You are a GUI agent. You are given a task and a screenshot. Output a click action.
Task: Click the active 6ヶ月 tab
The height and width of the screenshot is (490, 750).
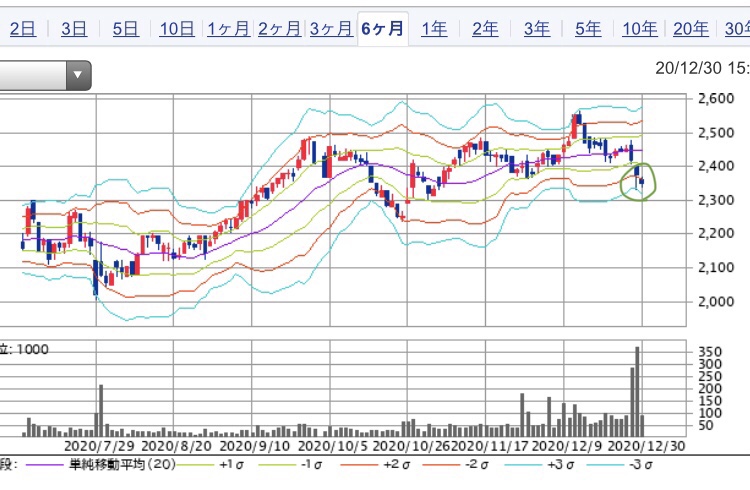[383, 28]
